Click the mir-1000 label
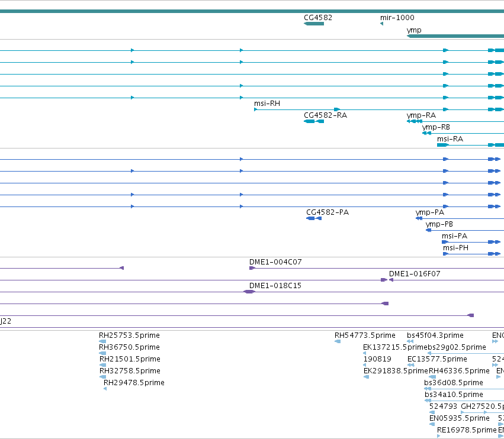 (x=397, y=18)
